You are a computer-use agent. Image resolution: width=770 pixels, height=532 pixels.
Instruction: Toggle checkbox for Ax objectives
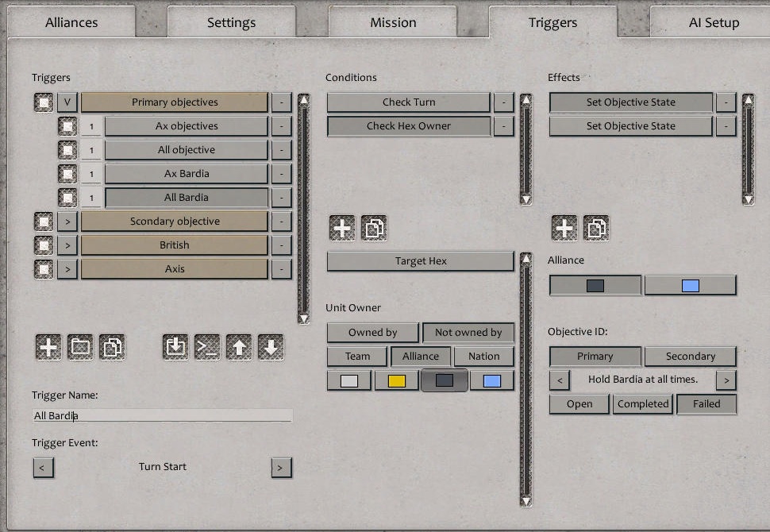pyautogui.click(x=67, y=126)
